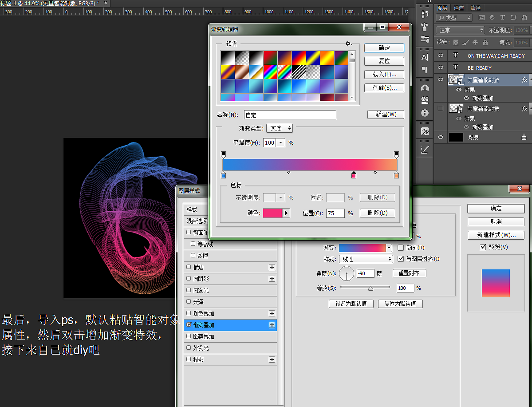Enable the 投影 style checkbox
This screenshot has width=532, height=407.
pyautogui.click(x=189, y=359)
